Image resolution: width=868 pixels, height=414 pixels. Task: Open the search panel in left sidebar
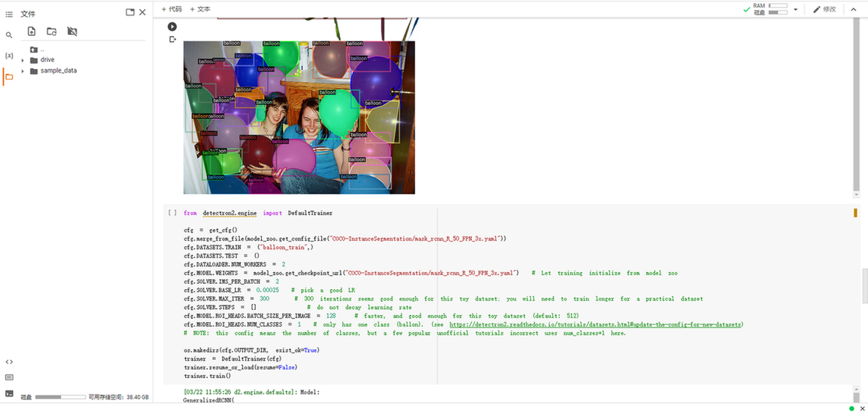(x=9, y=35)
